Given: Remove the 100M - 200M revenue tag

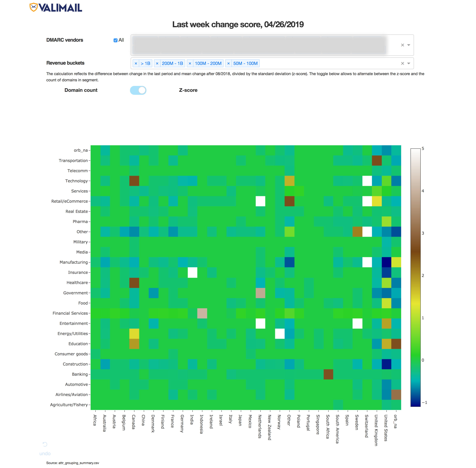Looking at the screenshot, I should point(190,63).
